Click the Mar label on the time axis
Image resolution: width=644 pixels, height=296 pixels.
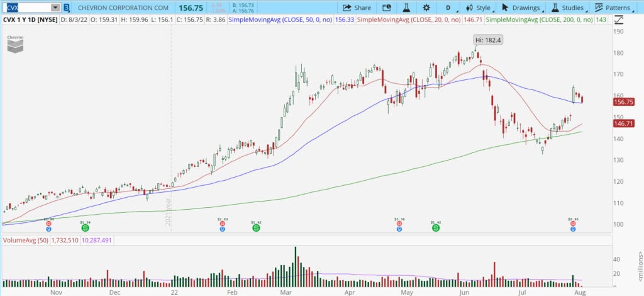[x=286, y=292]
